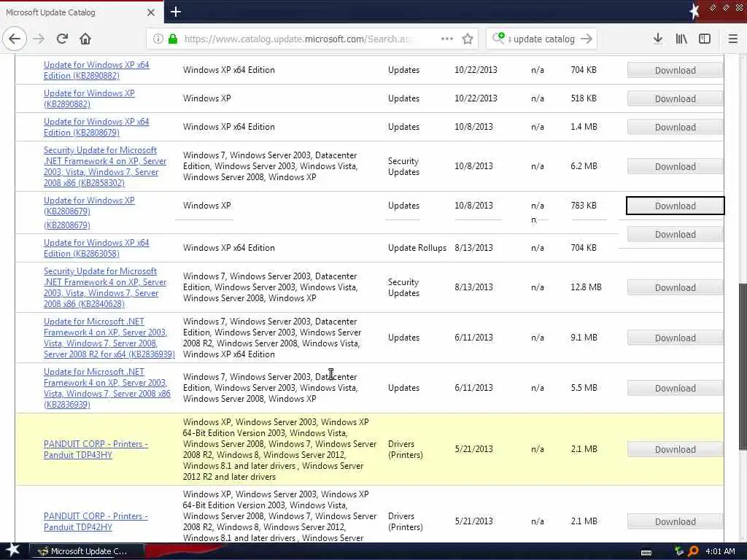Toggle the sidebar view icon
747x560 pixels.
[705, 39]
